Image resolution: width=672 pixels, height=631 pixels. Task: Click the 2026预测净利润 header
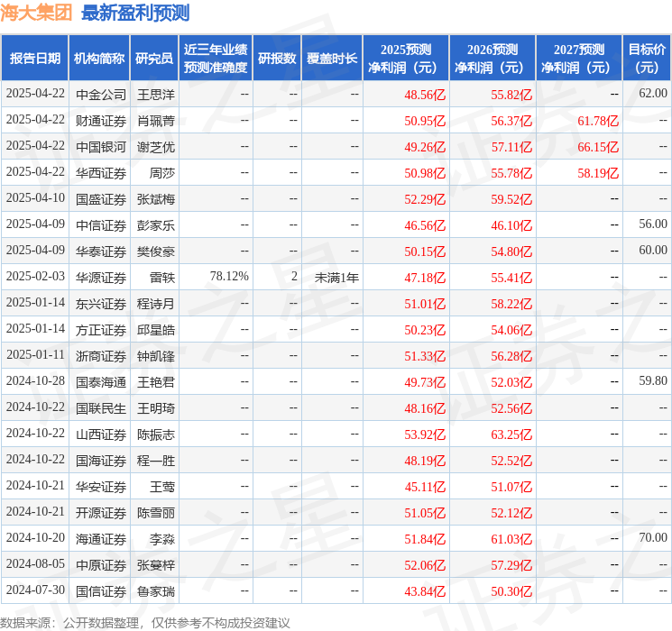(492, 59)
